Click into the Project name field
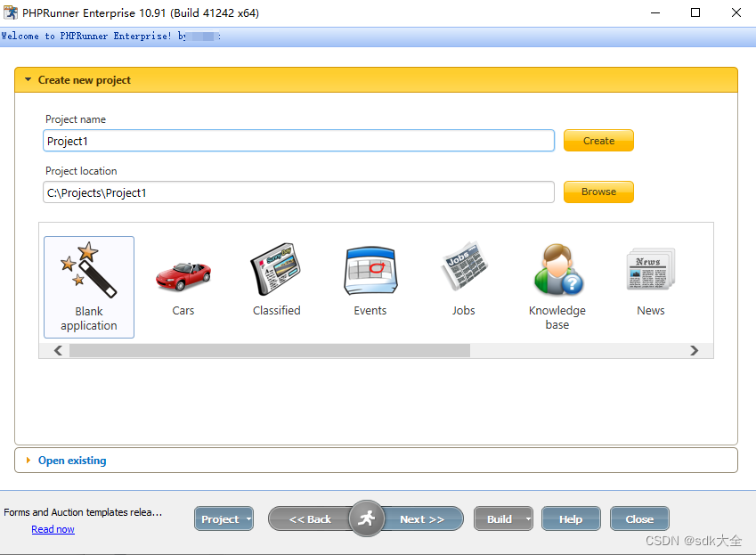The image size is (756, 555). tap(298, 141)
